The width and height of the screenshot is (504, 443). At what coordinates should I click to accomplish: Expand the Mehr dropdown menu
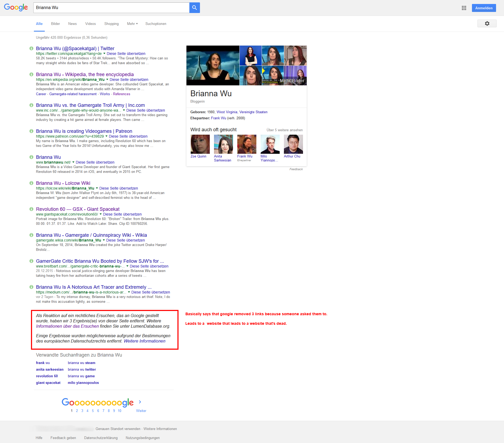coord(132,24)
